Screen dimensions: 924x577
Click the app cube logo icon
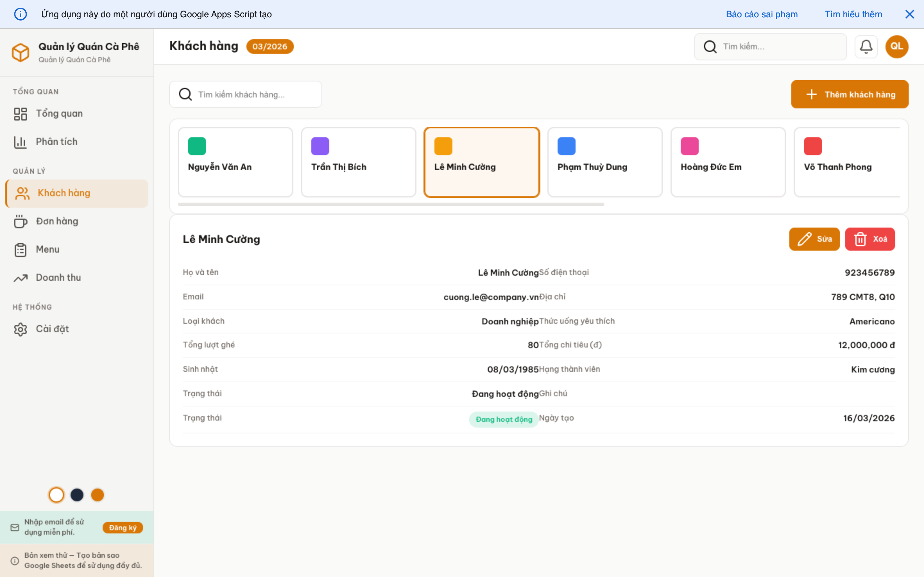coord(20,52)
